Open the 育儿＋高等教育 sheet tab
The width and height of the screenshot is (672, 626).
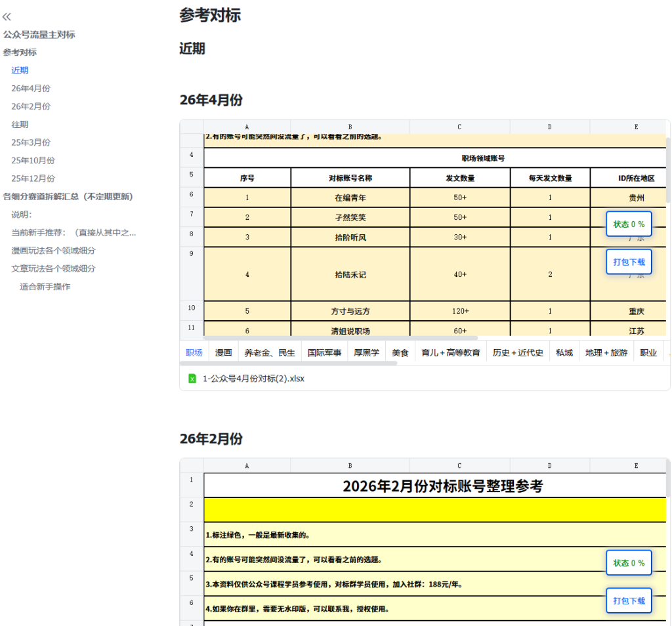450,352
